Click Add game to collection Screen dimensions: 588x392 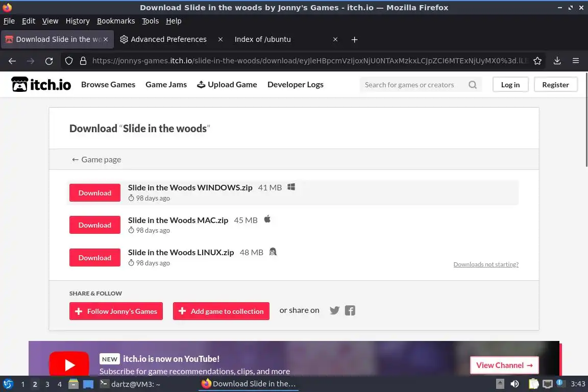pos(221,311)
